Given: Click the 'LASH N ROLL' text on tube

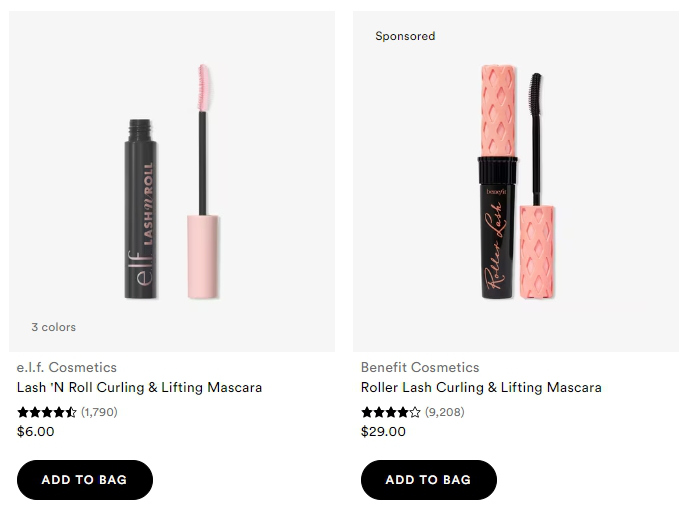Looking at the screenshot, I should pyautogui.click(x=148, y=200).
